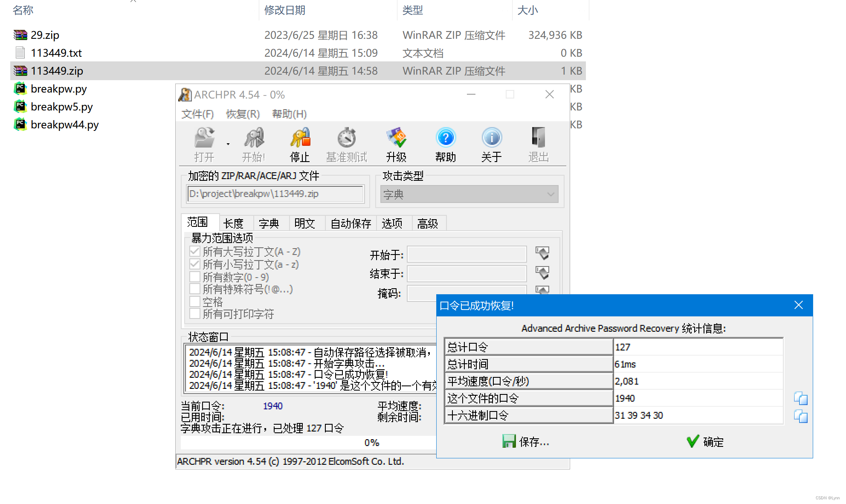
Task: Open the dropdown arrow beside the 打开 icon
Action: tap(228, 144)
